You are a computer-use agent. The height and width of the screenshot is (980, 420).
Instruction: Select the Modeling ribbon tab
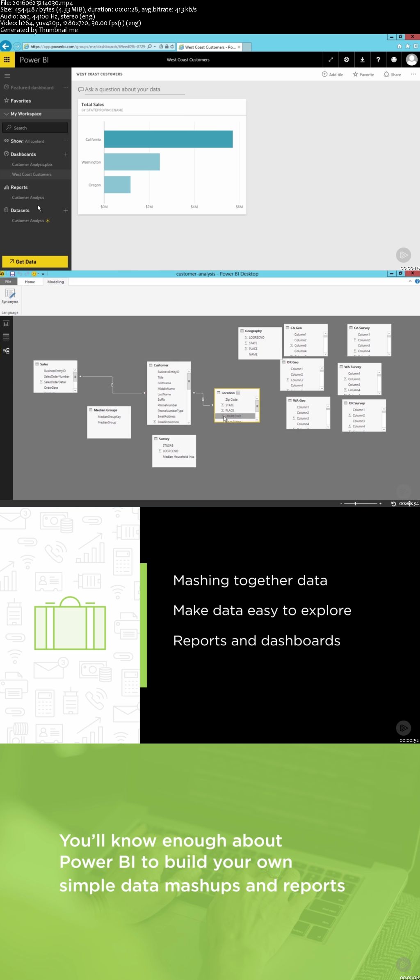point(55,282)
